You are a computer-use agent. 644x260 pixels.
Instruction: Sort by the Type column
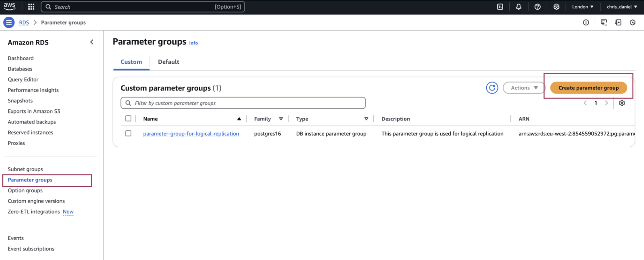[x=366, y=119]
